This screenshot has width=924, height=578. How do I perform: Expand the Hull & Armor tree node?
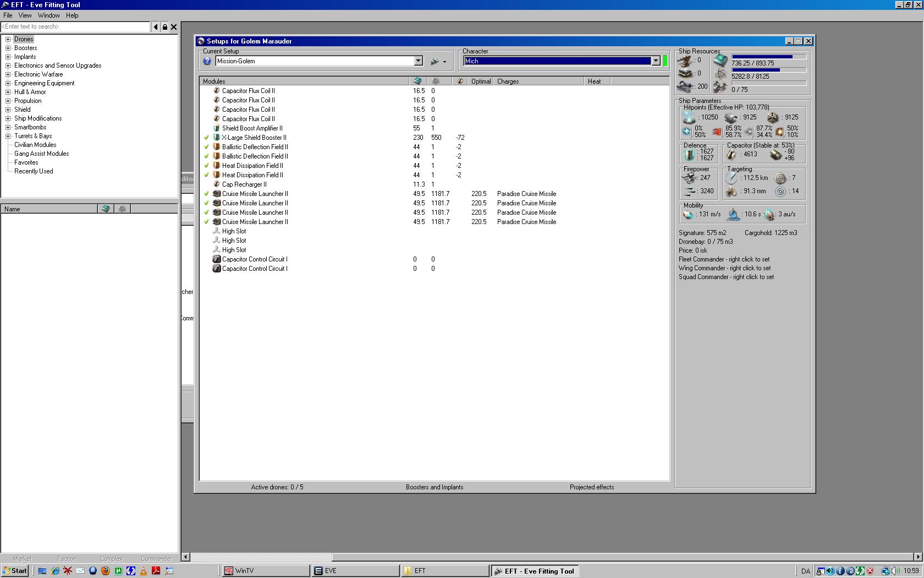click(x=8, y=92)
